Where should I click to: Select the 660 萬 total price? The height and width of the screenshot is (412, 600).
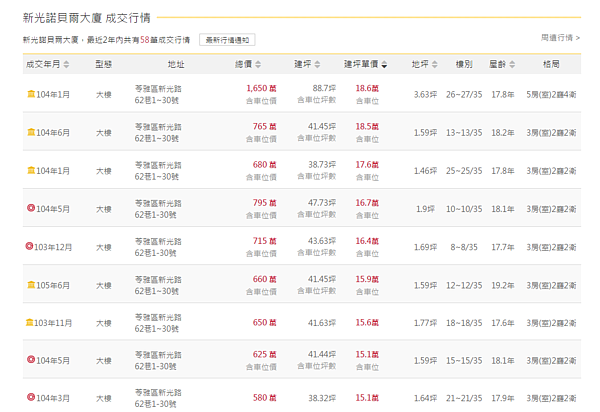[264, 279]
